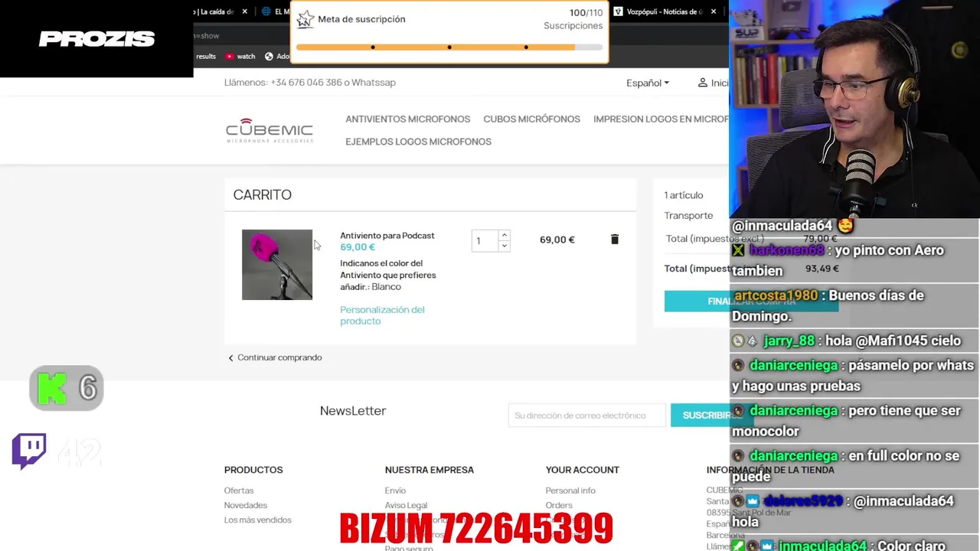Click the Cubemic logo
This screenshot has width=980, height=551.
(269, 130)
